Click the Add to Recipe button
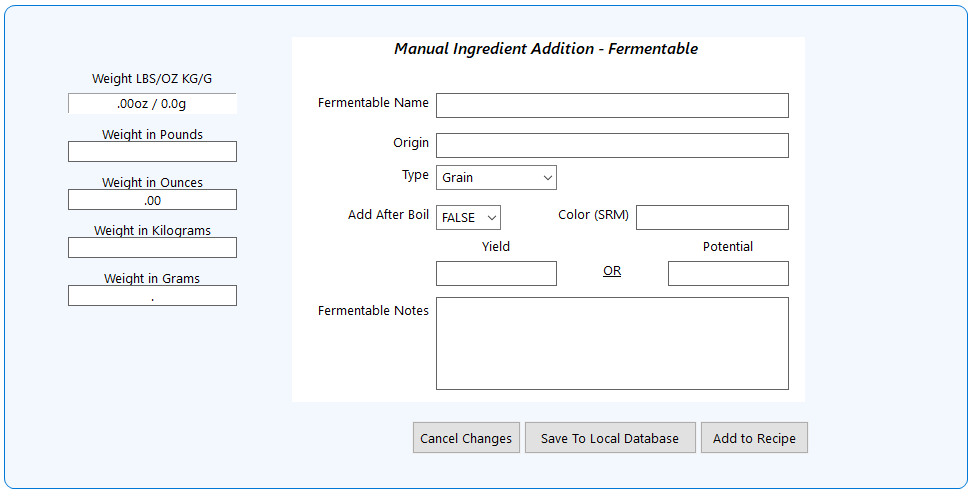 [x=754, y=438]
